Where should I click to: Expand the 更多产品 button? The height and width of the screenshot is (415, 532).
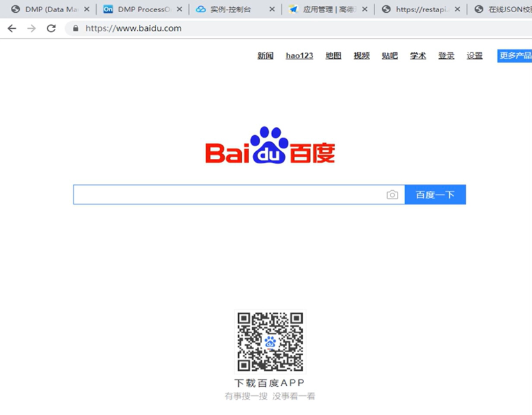coord(515,56)
